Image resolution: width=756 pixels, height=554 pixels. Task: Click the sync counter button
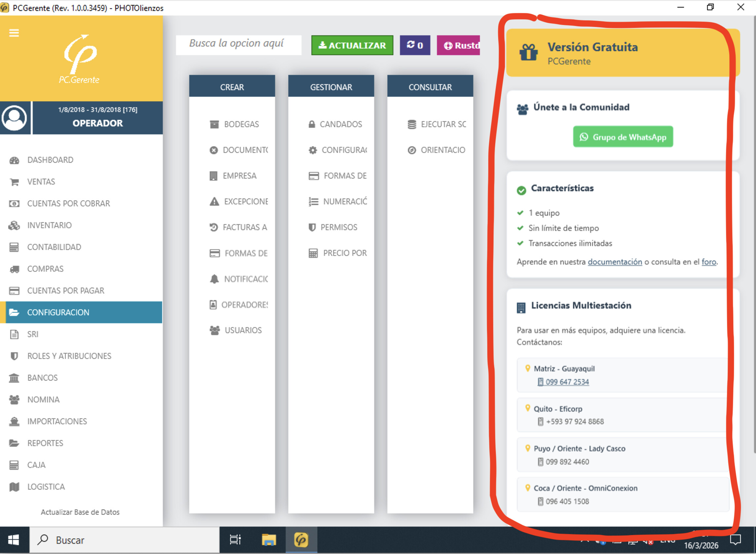click(x=414, y=45)
